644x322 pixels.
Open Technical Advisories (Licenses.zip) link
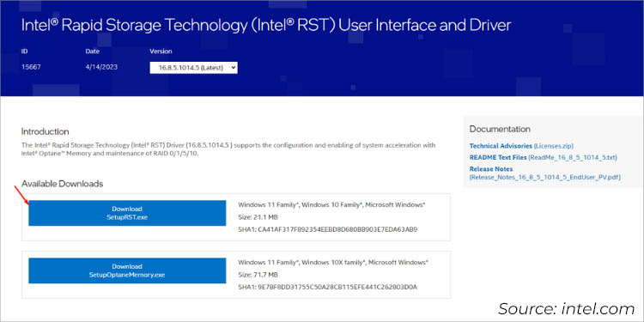[521, 146]
